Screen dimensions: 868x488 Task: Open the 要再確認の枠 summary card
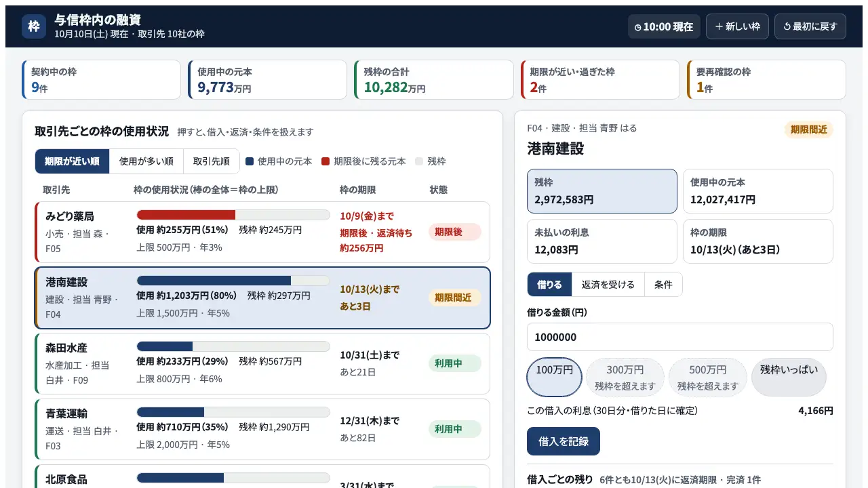(766, 80)
